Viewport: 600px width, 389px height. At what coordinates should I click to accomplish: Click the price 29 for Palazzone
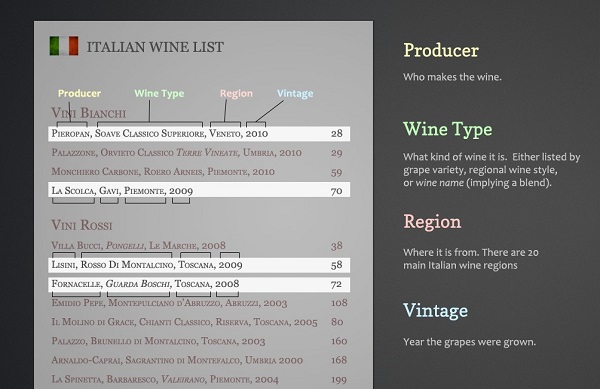click(x=337, y=153)
